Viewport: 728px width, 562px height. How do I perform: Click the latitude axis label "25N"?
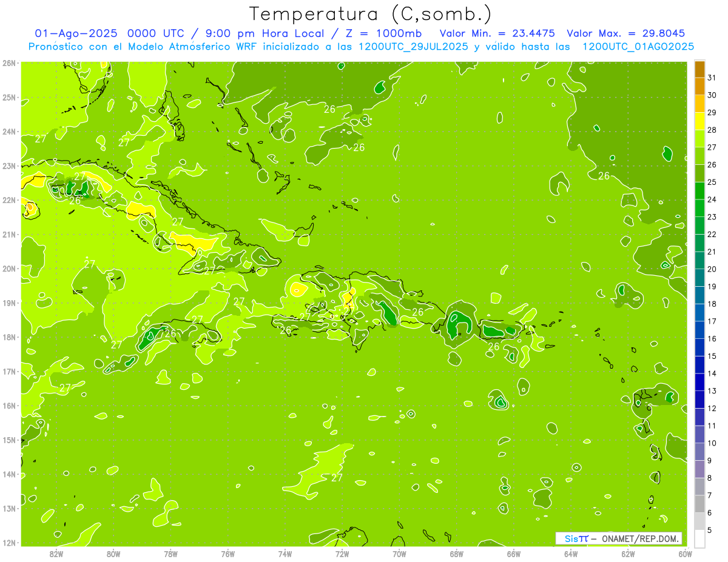point(8,98)
